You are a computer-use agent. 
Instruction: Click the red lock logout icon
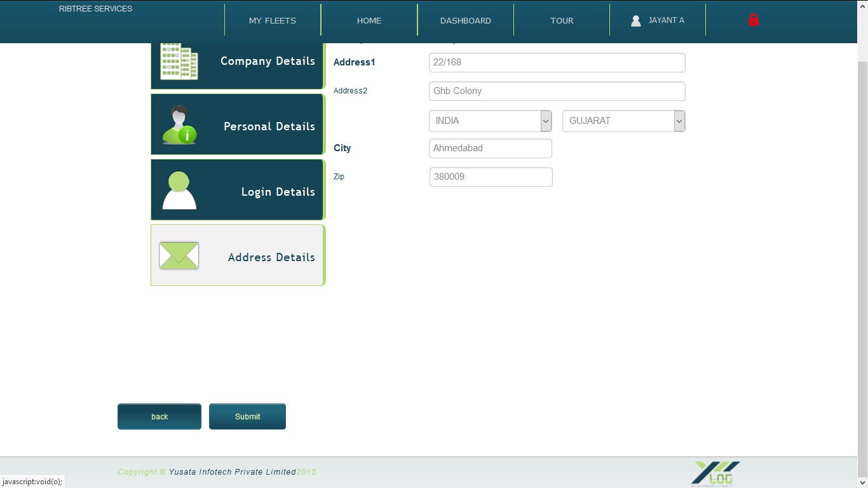(754, 20)
